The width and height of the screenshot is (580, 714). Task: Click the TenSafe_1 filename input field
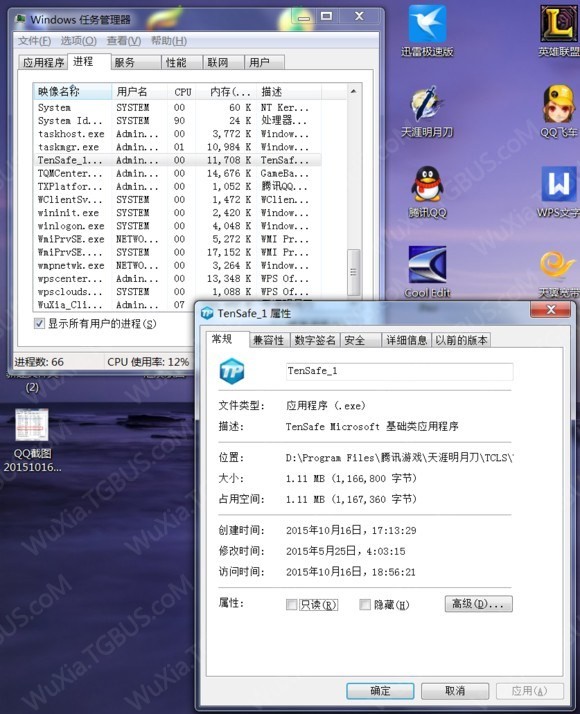point(399,371)
